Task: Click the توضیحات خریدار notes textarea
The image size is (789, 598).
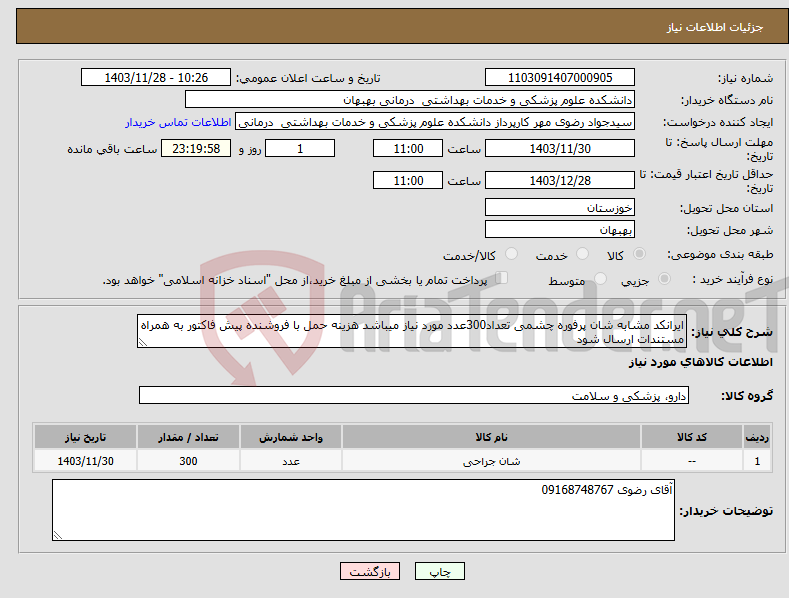Action: [x=363, y=510]
